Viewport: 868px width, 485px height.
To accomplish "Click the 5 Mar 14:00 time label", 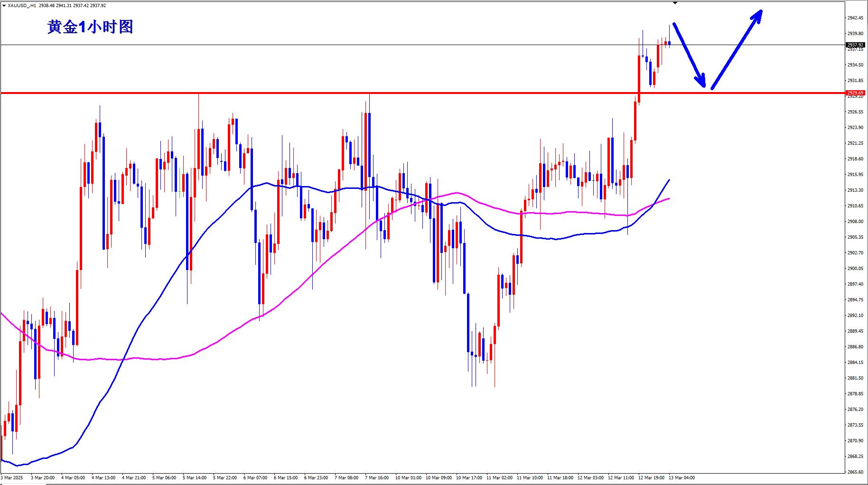I will tap(194, 478).
